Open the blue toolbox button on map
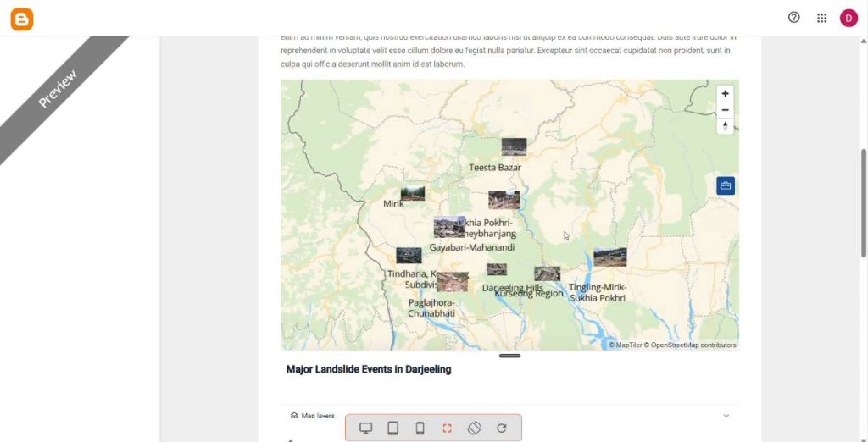 726,186
